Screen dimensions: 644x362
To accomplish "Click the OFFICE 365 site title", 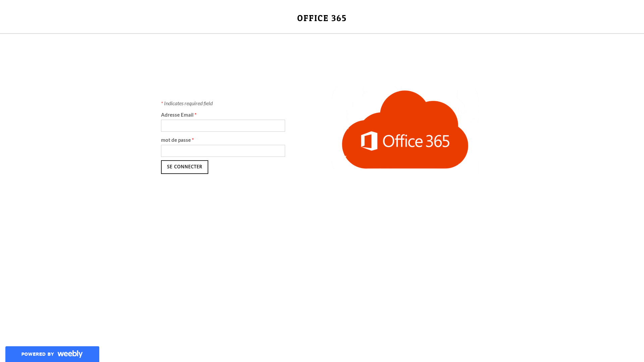I will [322, 18].
